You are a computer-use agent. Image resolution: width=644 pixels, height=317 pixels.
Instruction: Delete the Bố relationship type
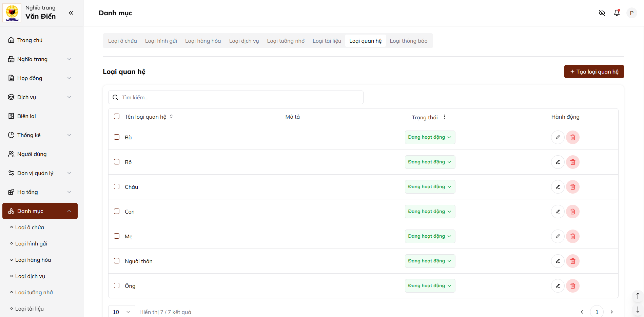[x=572, y=162]
